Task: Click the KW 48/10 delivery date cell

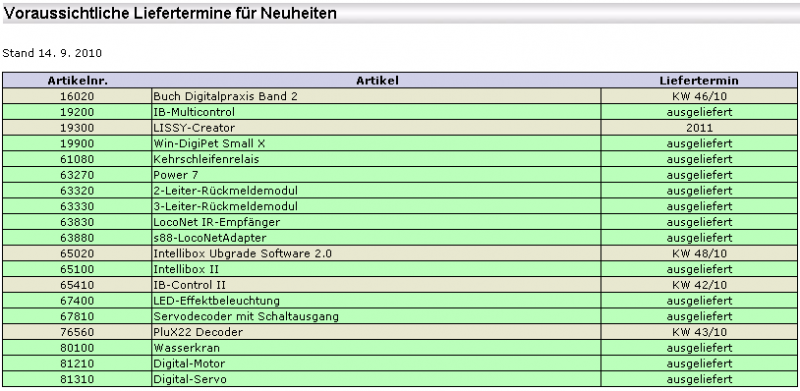Action: pyautogui.click(x=699, y=254)
